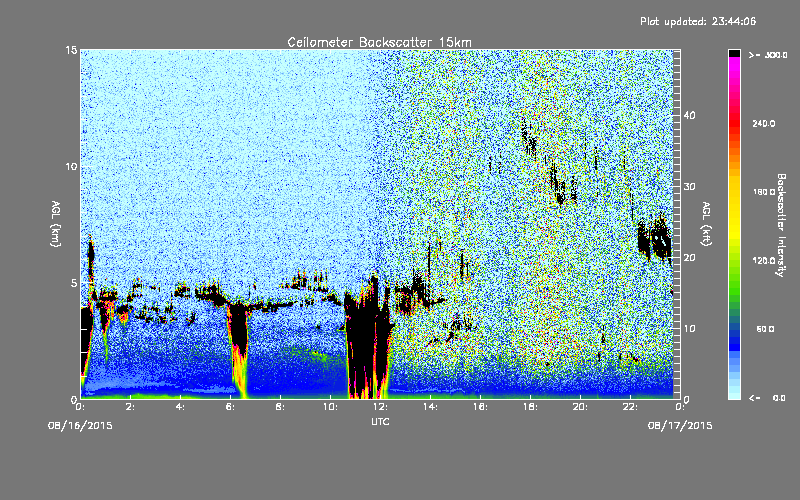The image size is (800, 500).
Task: Click the "10" tick on the AGL (kft) axis
Action: pos(689,329)
